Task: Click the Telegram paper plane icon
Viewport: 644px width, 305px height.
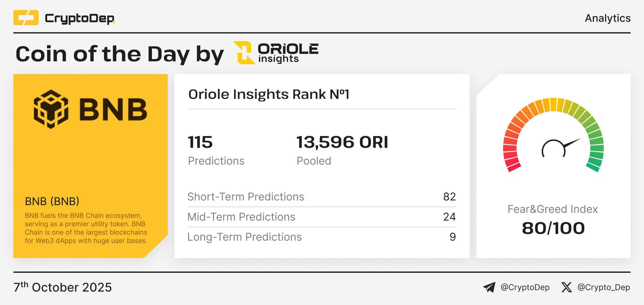Action: tap(489, 287)
